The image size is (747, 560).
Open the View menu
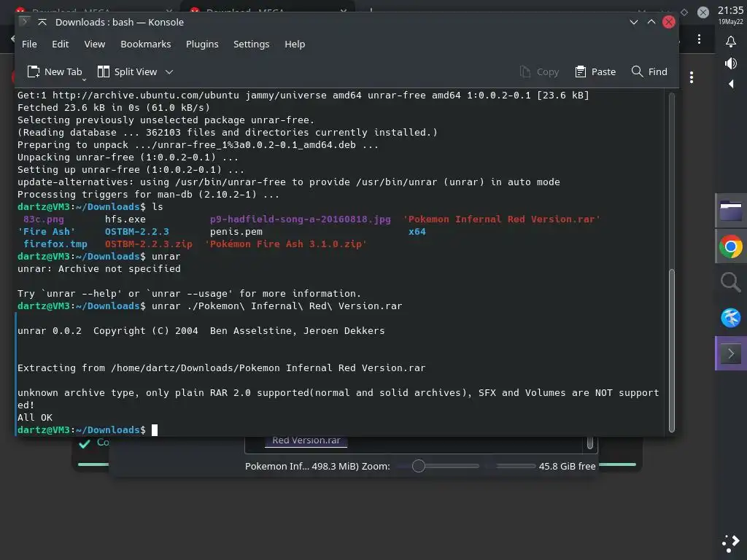click(94, 44)
